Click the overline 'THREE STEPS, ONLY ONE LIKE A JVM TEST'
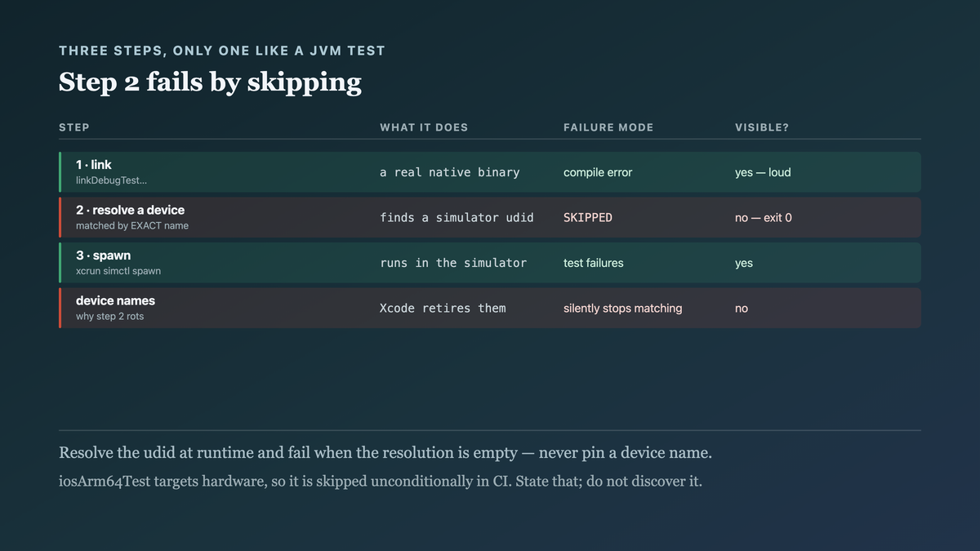 pyautogui.click(x=222, y=51)
